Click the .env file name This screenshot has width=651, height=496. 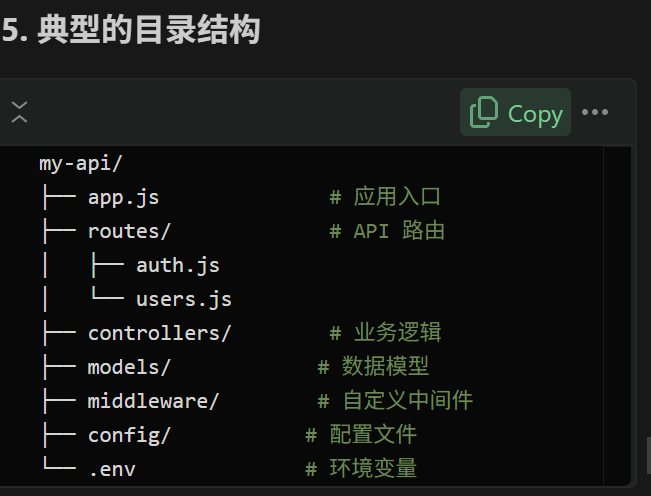111,469
